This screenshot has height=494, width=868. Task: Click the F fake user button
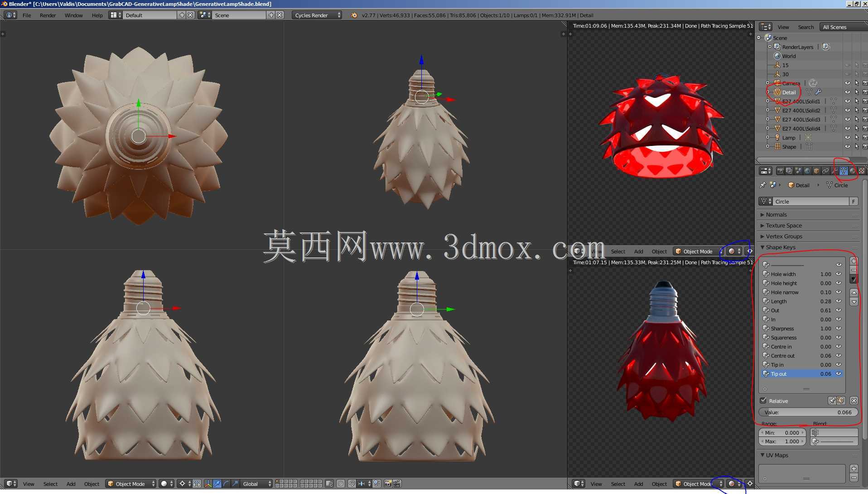[854, 201]
